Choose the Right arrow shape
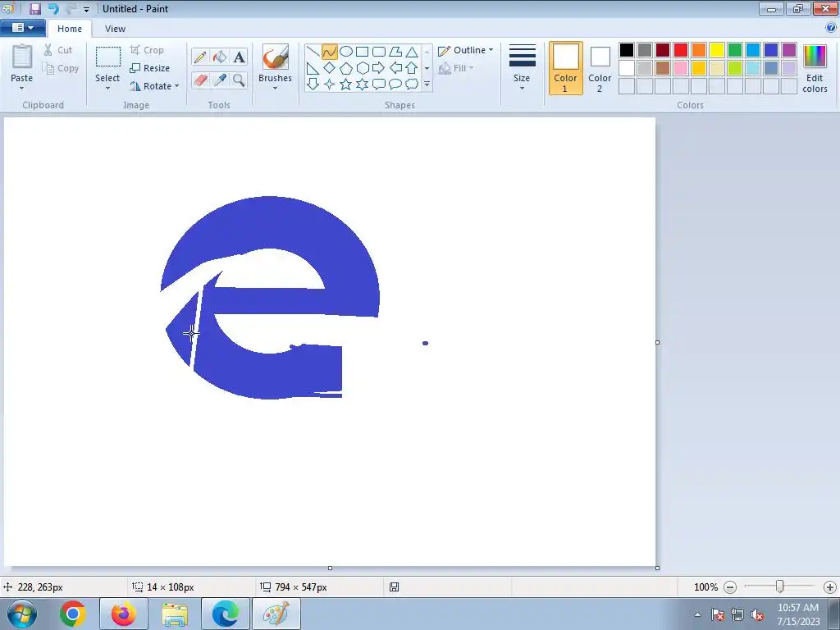840x630 pixels. click(x=379, y=68)
